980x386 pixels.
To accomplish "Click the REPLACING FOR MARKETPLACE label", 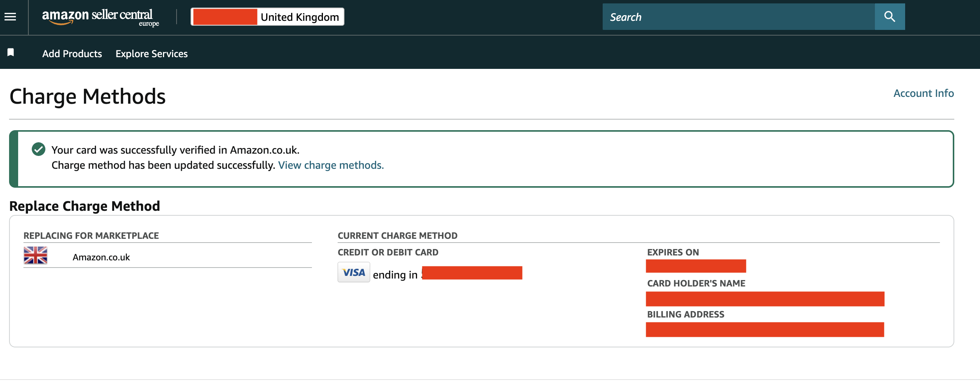I will tap(91, 236).
